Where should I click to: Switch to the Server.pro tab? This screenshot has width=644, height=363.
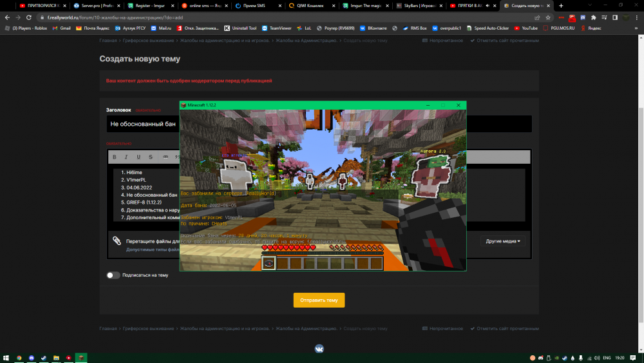pos(97,6)
